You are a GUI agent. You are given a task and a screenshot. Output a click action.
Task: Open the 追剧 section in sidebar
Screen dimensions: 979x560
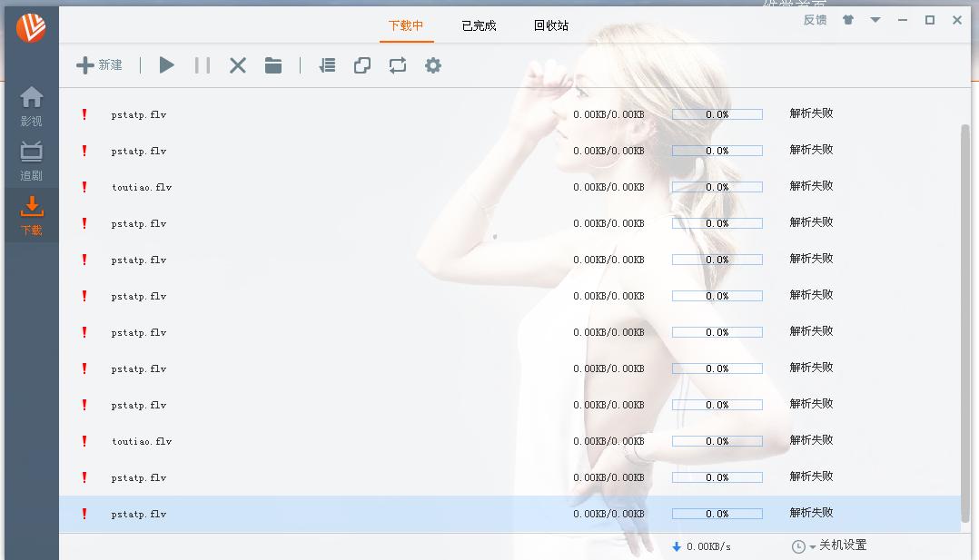pyautogui.click(x=32, y=160)
